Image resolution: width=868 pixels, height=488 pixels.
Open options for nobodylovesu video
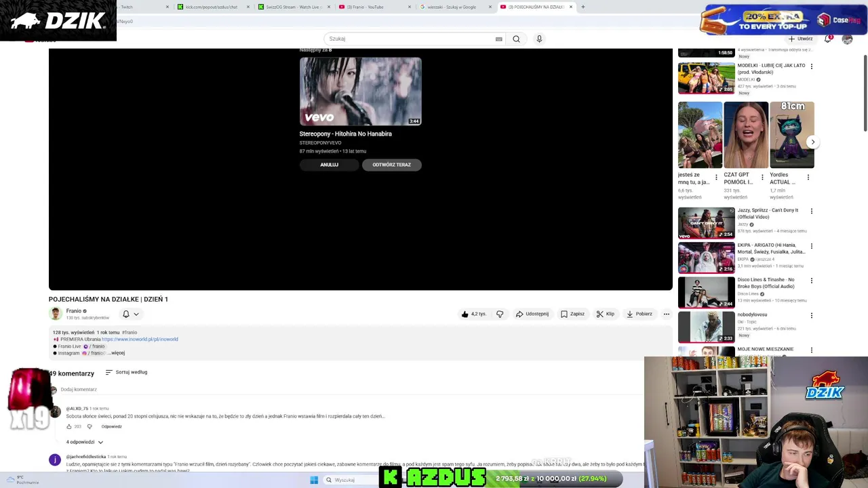(x=811, y=315)
